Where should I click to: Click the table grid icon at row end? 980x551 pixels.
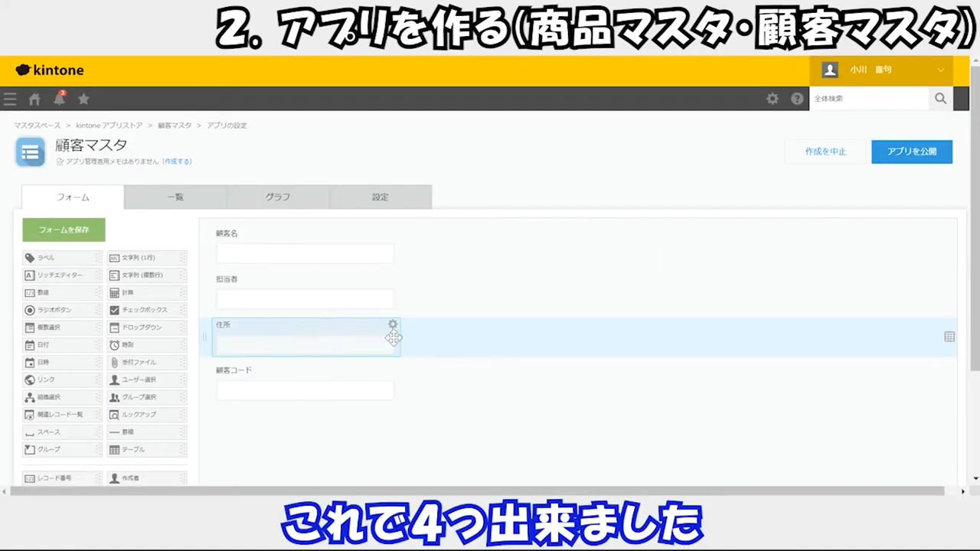(x=949, y=337)
